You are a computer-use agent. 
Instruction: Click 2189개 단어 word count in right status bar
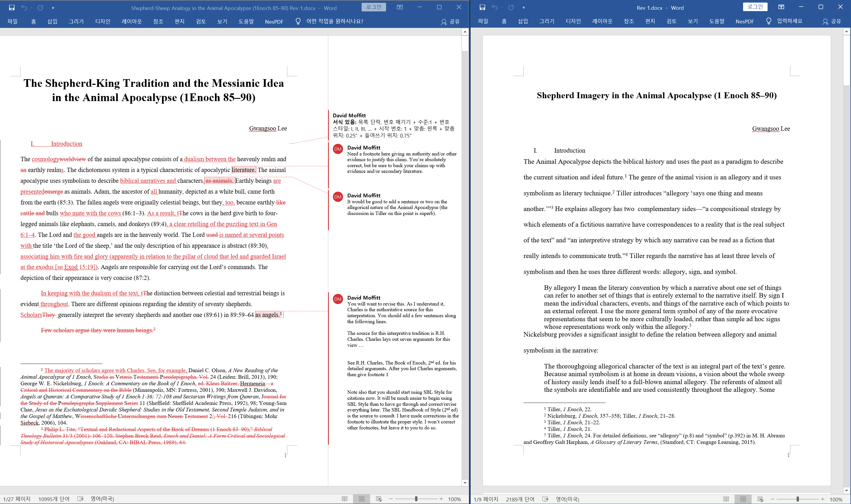(x=520, y=499)
